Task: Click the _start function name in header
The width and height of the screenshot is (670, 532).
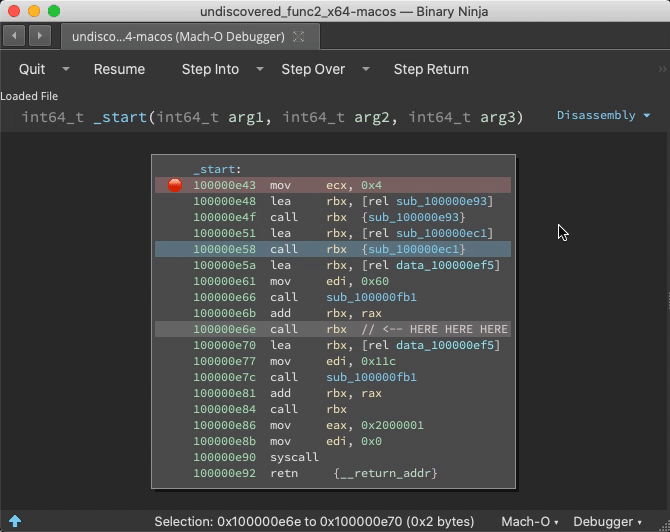Action: (x=120, y=117)
